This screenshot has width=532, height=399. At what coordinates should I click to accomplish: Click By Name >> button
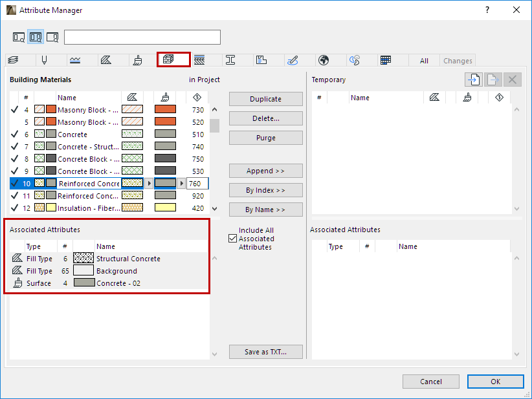[265, 210]
